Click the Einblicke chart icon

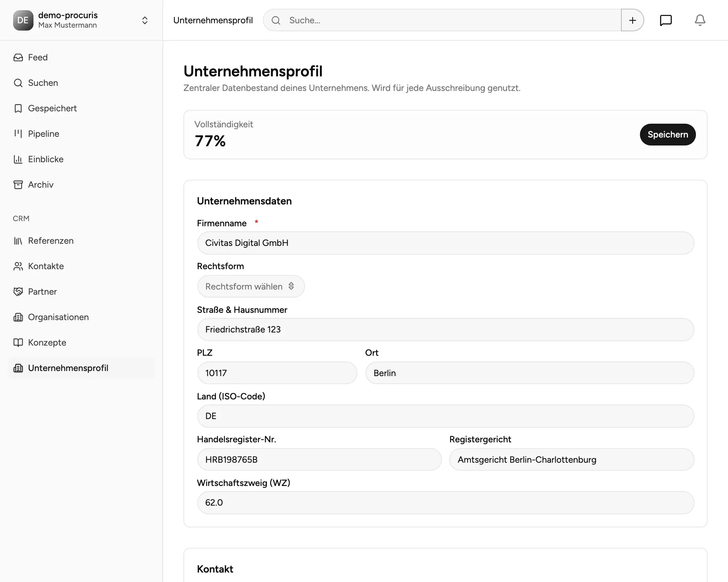(18, 159)
